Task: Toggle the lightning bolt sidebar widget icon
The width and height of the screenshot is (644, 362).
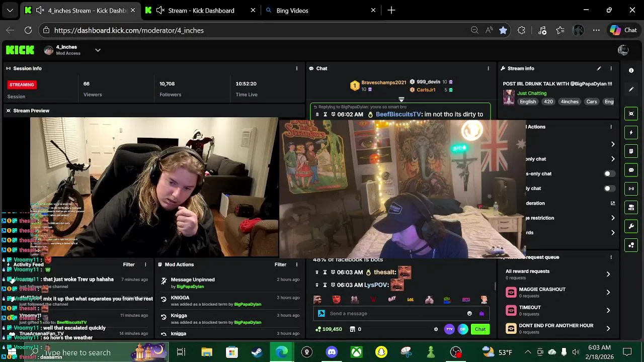Action: pyautogui.click(x=631, y=133)
